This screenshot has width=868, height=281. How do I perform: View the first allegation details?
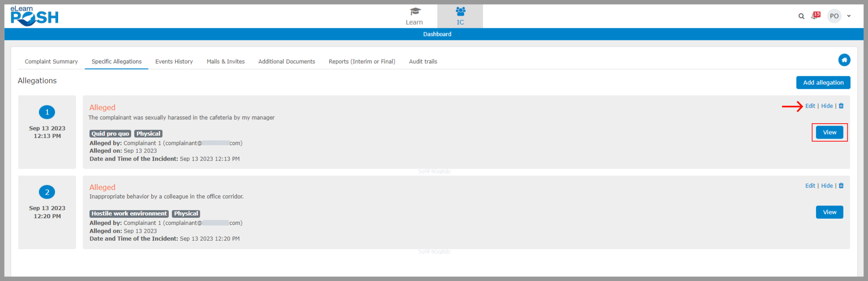point(829,133)
